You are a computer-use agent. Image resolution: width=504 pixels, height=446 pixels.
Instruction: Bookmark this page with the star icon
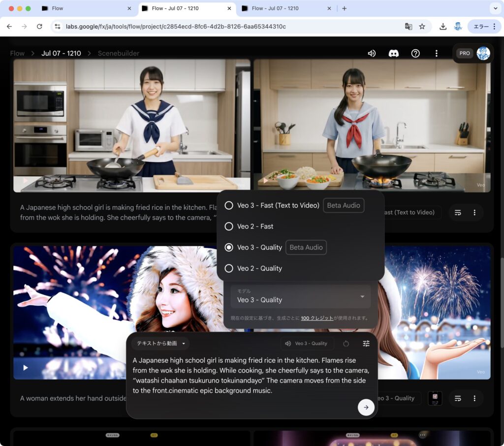(422, 27)
